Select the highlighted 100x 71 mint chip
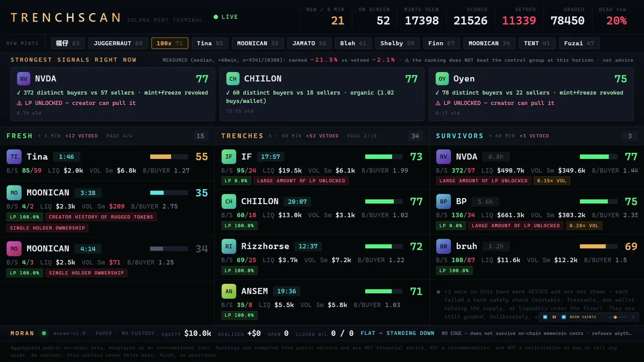 [170, 43]
